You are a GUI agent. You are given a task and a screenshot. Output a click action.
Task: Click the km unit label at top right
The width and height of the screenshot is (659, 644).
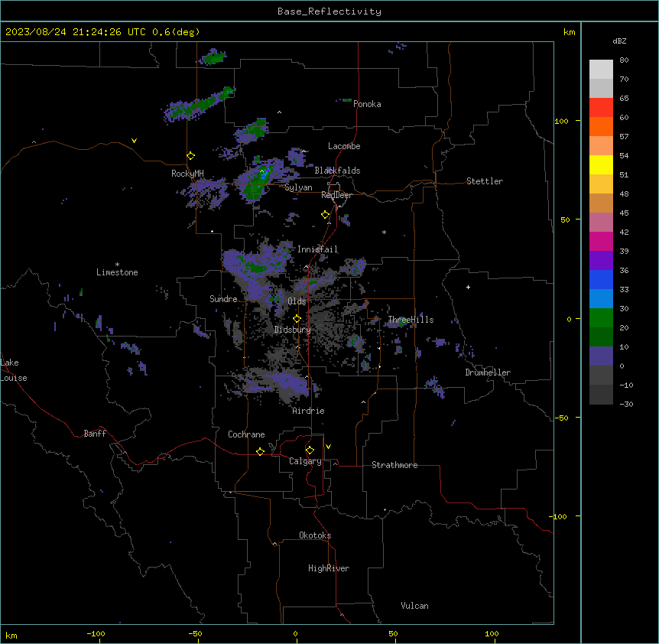click(569, 32)
